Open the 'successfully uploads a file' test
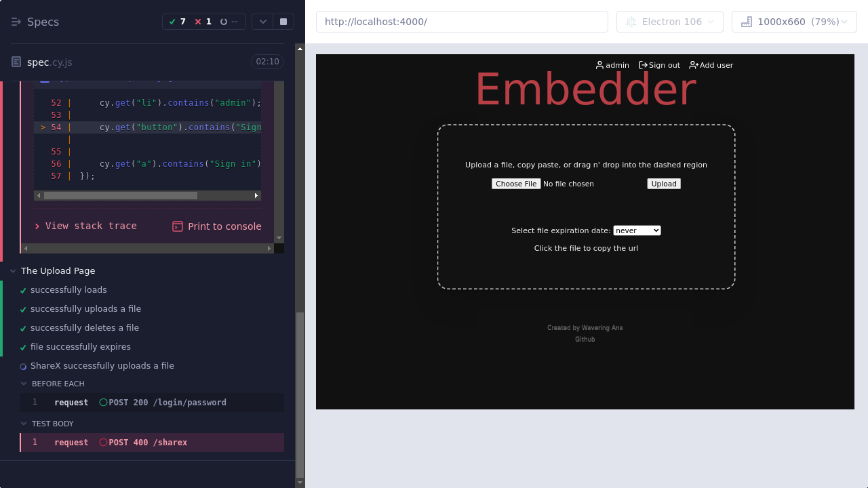This screenshot has height=488, width=868. pos(85,308)
